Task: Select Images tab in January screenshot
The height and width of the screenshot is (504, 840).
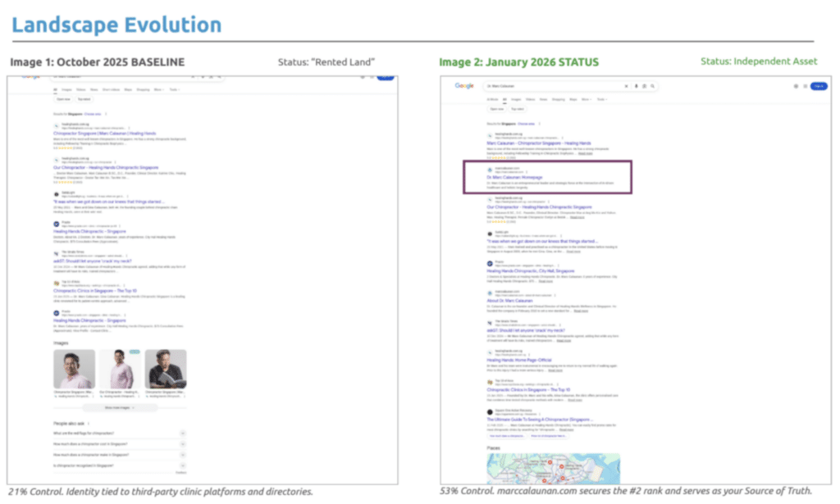Action: point(516,99)
